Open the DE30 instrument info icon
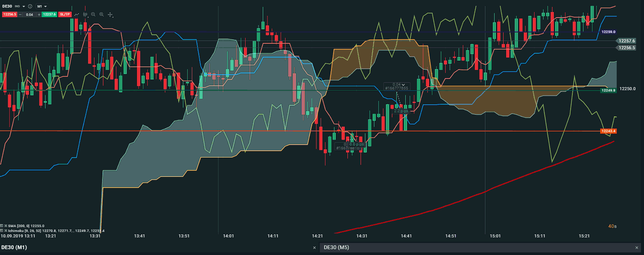The width and height of the screenshot is (644, 255). 30,6
